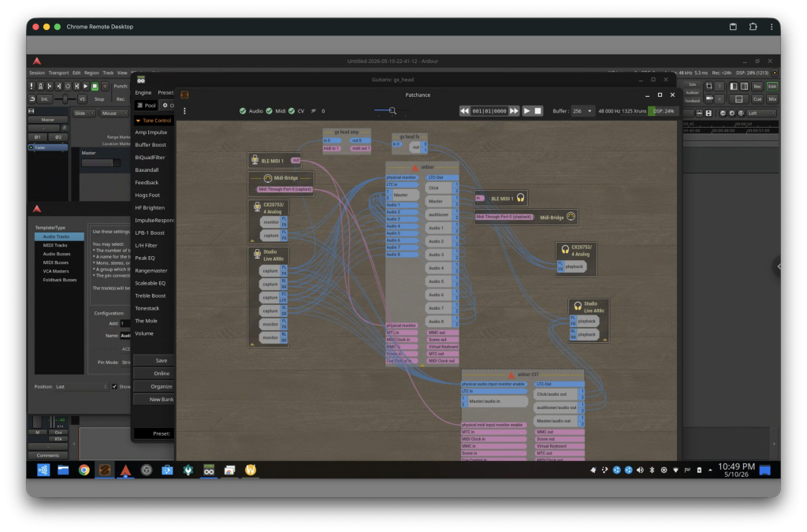Screen dimensions: 807x532
Task: Select the gx head amp midi out 1 port
Action: click(360, 148)
